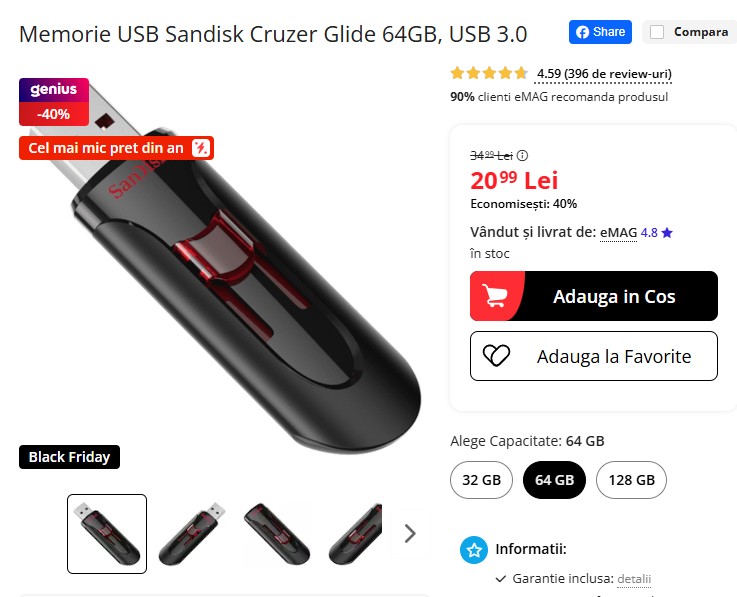Open the 396 de review-uri link
Image resolution: width=737 pixels, height=597 pixels.
pos(618,74)
